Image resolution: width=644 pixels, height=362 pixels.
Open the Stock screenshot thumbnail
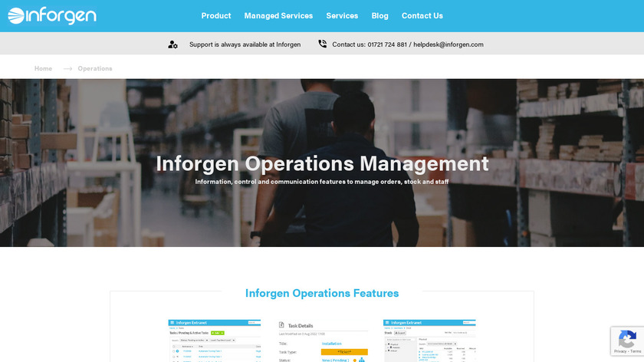coord(429,341)
